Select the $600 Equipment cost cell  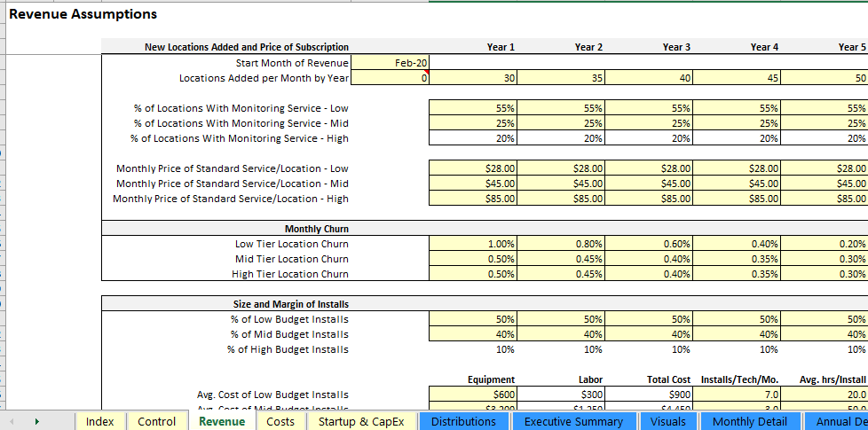click(x=473, y=395)
